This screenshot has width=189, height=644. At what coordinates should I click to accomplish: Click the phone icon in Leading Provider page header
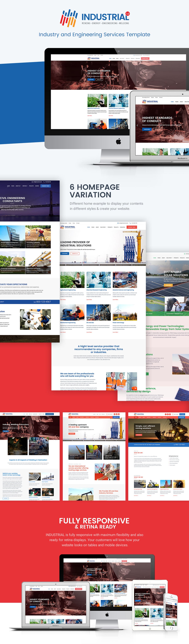(x=130, y=223)
